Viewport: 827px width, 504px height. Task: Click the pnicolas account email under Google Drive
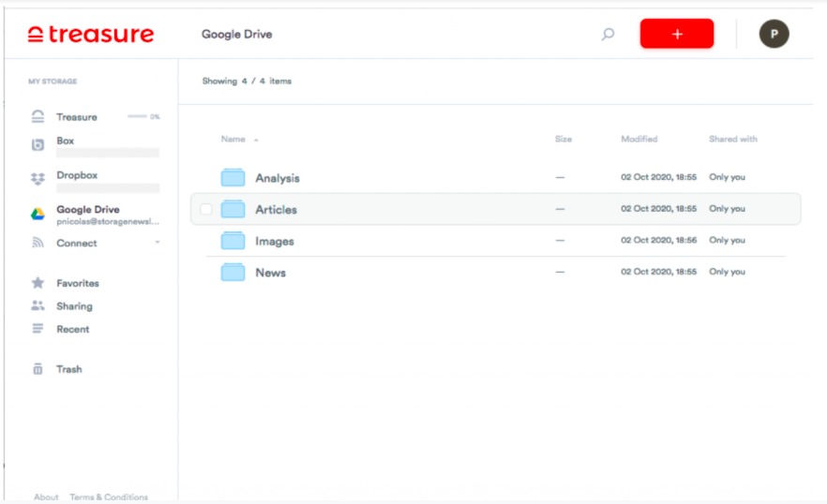point(108,222)
